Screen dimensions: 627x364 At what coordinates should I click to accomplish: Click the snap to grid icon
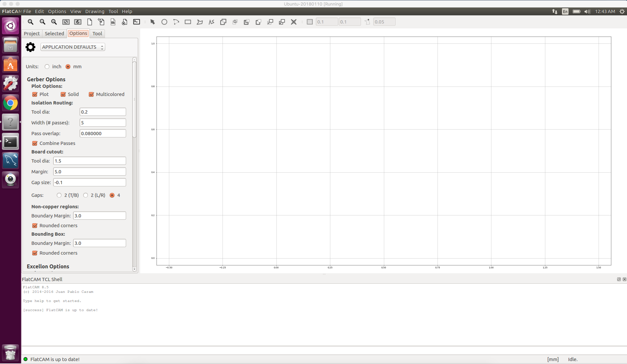point(310,22)
